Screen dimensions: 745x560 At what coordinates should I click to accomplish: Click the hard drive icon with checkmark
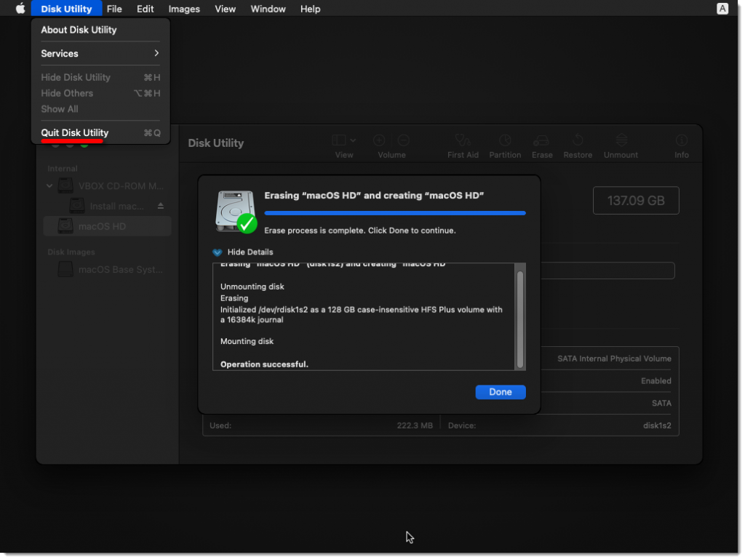pyautogui.click(x=236, y=212)
